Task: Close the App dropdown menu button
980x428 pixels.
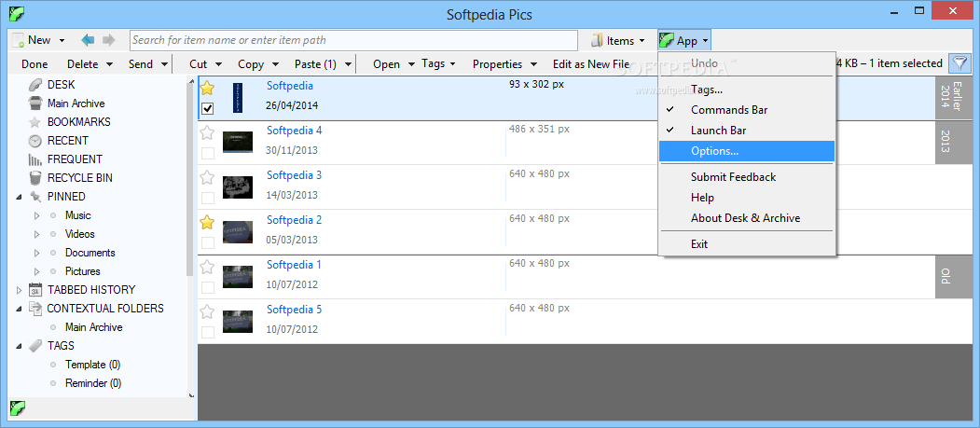Action: click(x=684, y=41)
